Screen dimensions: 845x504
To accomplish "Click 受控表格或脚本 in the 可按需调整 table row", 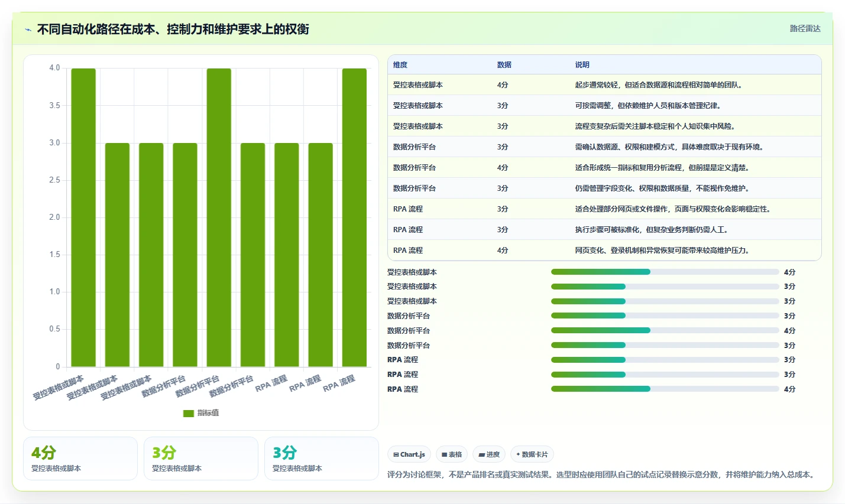I will pyautogui.click(x=418, y=106).
